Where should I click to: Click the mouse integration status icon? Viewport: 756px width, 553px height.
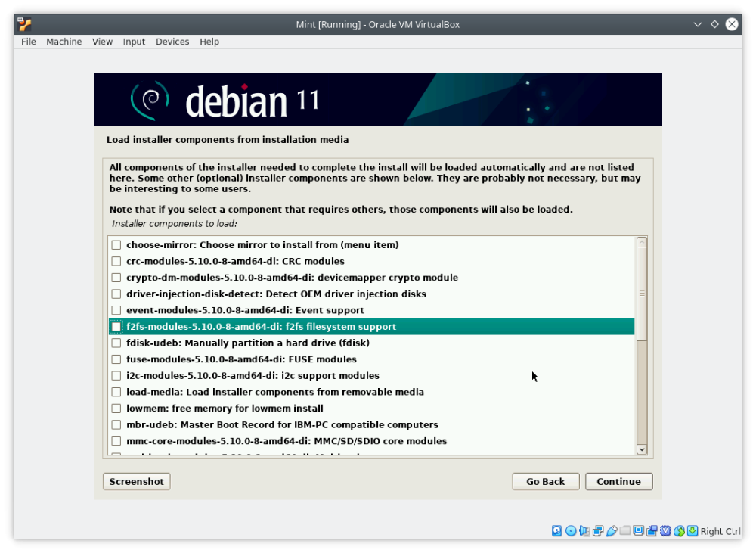(679, 531)
